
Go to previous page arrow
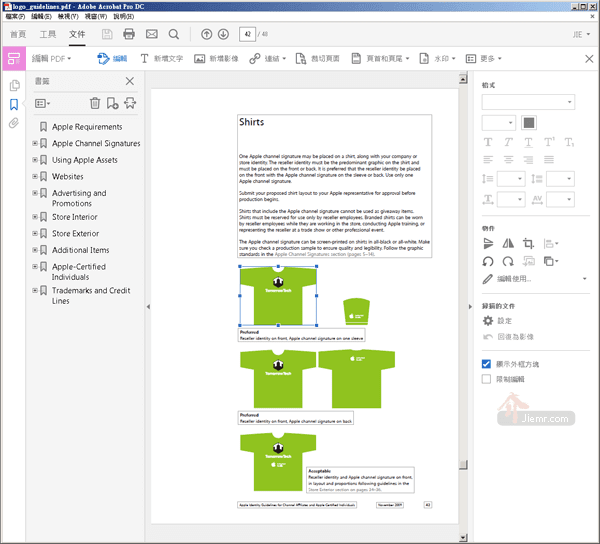tap(207, 34)
